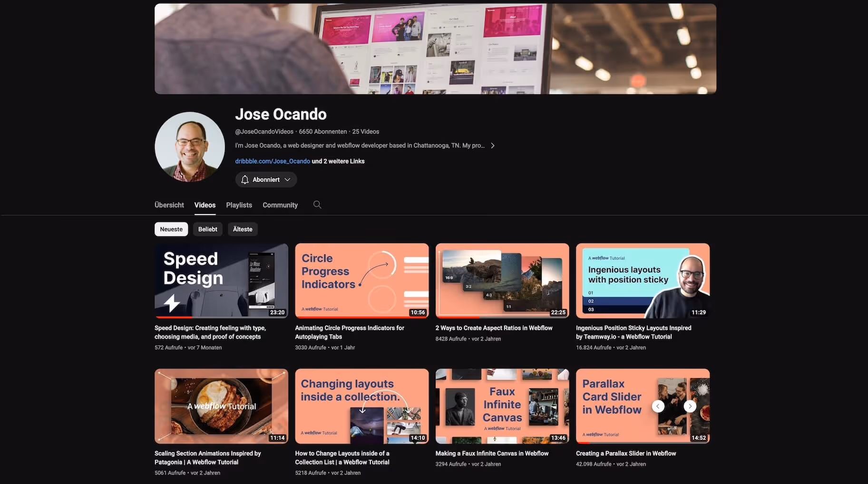Click the @JoseOcandoVideos handle text
The width and height of the screenshot is (868, 484).
tap(264, 132)
